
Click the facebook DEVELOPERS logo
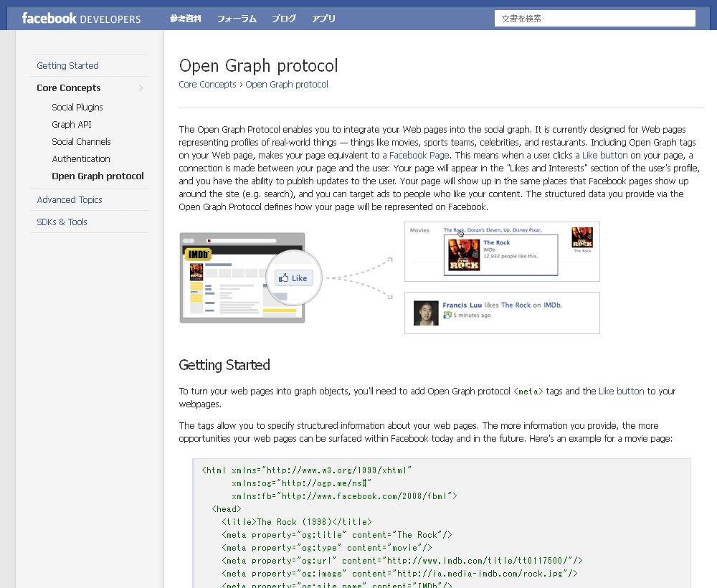[82, 19]
